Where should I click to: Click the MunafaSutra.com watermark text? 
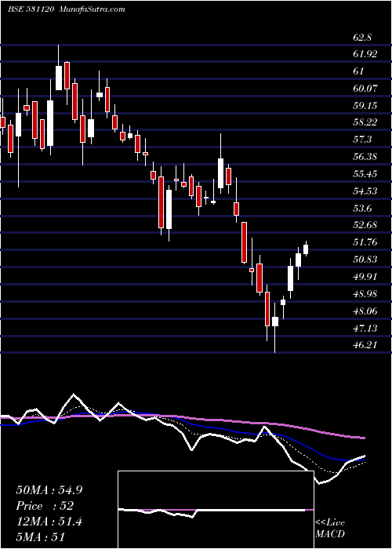click(x=92, y=9)
